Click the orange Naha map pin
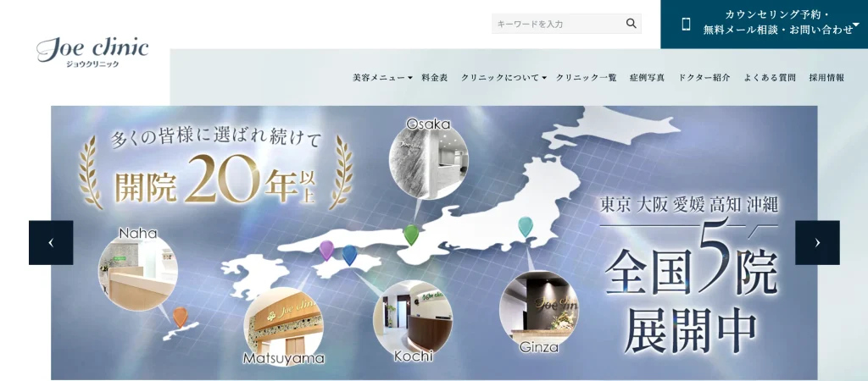Viewport: 868px width, 381px height. coord(180,317)
